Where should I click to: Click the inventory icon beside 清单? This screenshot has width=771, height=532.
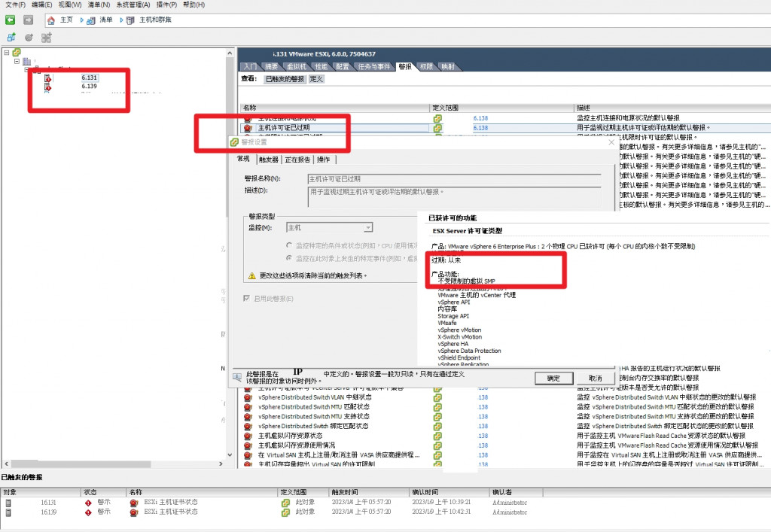pyautogui.click(x=91, y=20)
